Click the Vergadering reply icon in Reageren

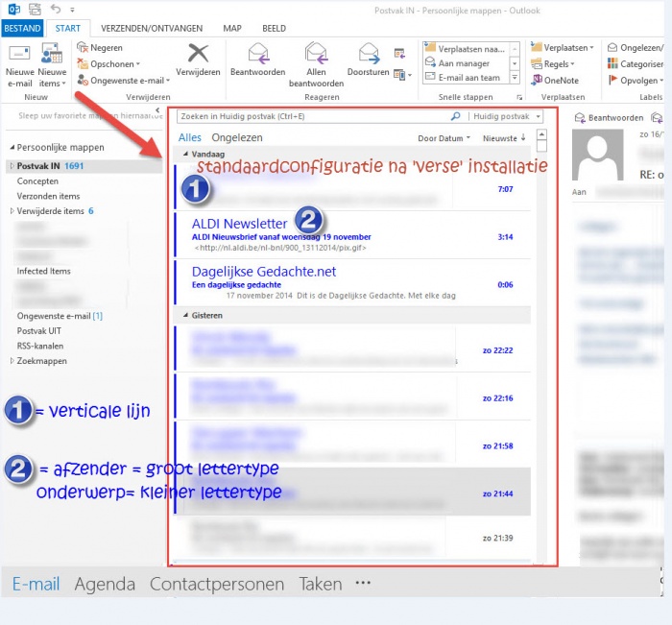(x=399, y=53)
